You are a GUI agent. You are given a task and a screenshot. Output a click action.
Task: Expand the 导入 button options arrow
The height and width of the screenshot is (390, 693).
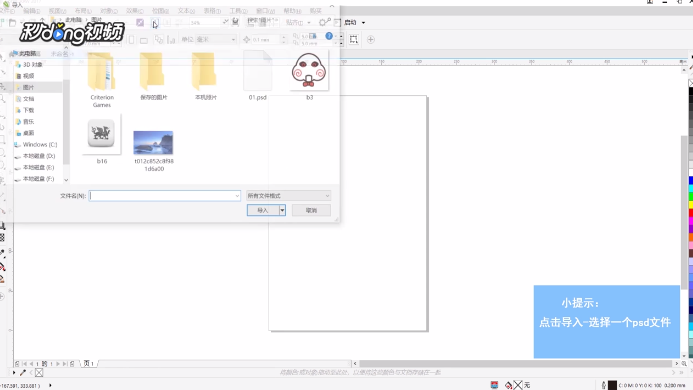tap(282, 210)
